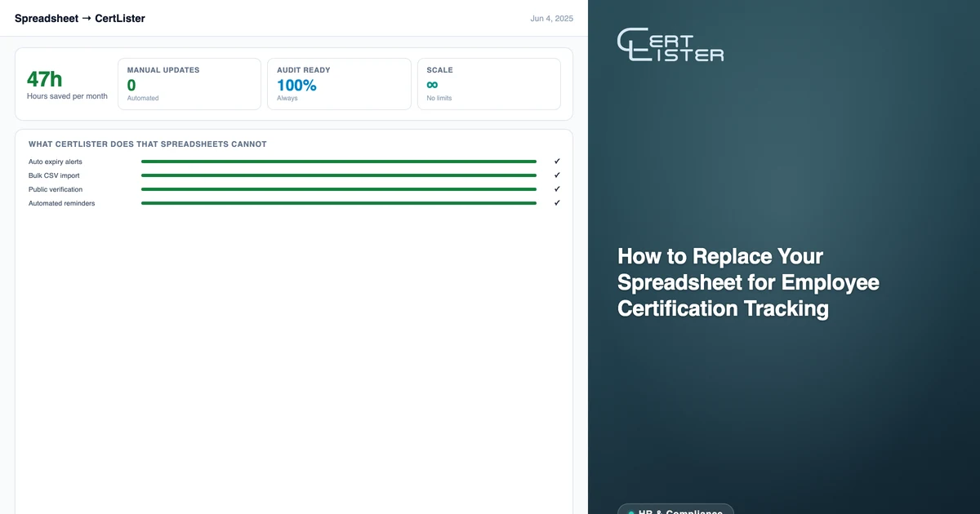980x514 pixels.
Task: Click the 100% audit ready value
Action: click(296, 85)
